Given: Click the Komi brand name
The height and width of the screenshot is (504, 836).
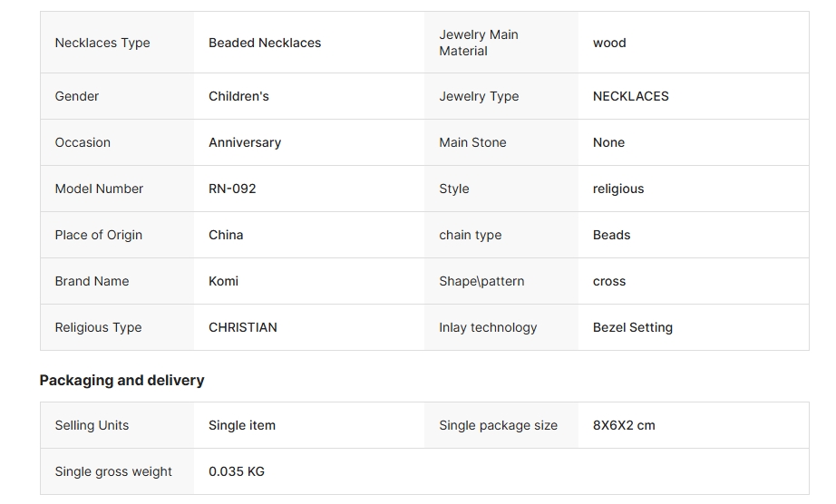Looking at the screenshot, I should tap(223, 281).
